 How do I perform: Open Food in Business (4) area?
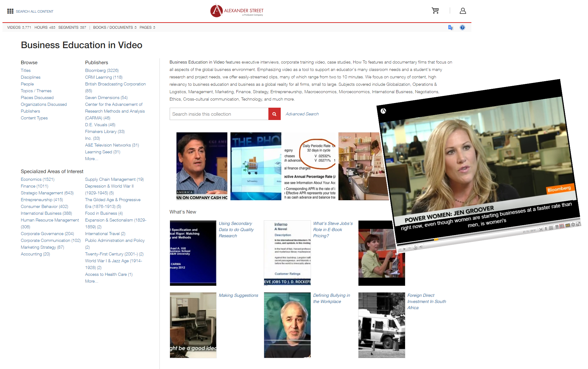click(x=104, y=213)
